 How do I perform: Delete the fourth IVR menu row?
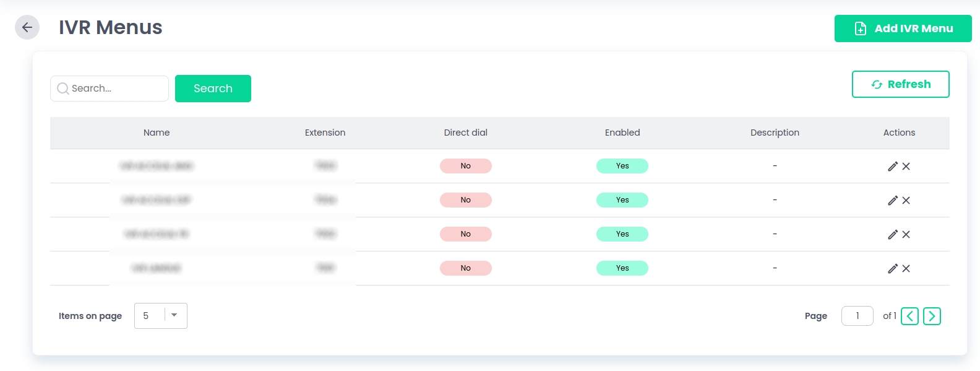[x=906, y=268]
